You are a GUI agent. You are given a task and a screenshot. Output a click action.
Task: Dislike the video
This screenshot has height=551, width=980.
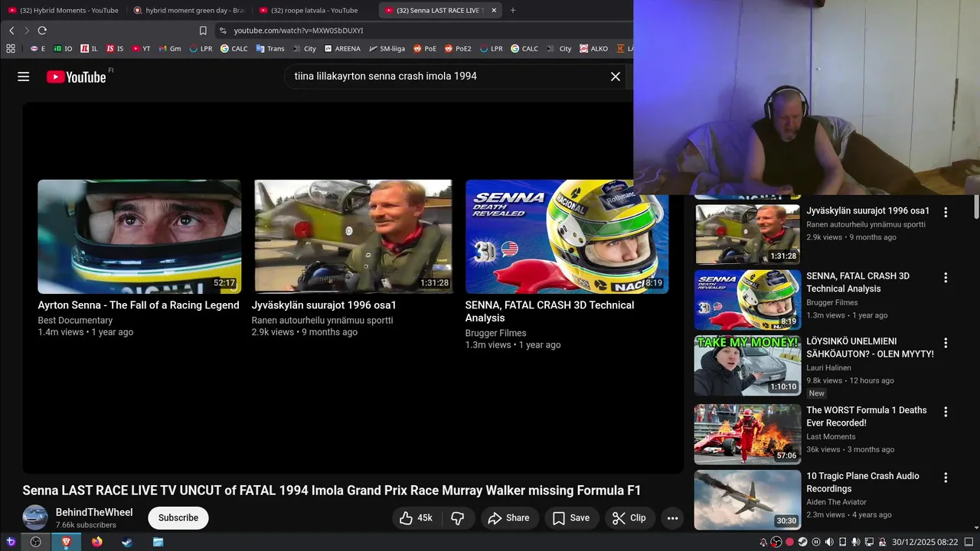(x=458, y=518)
